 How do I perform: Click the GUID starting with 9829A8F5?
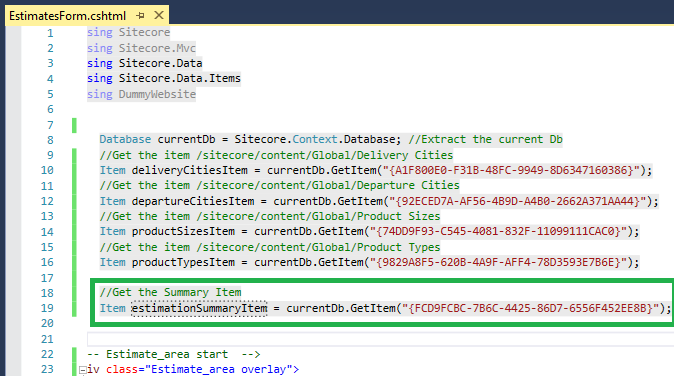tap(498, 263)
